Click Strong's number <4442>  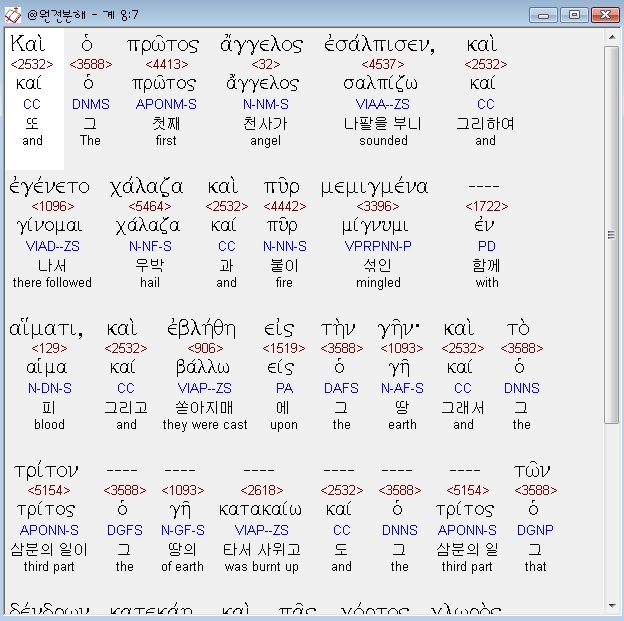click(285, 206)
